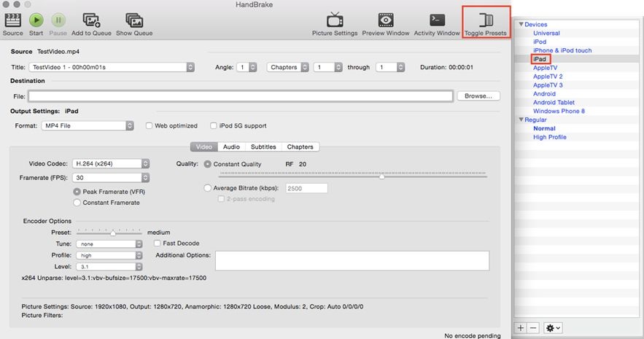Add a preset with the plus button
The image size is (644, 339).
click(x=520, y=327)
